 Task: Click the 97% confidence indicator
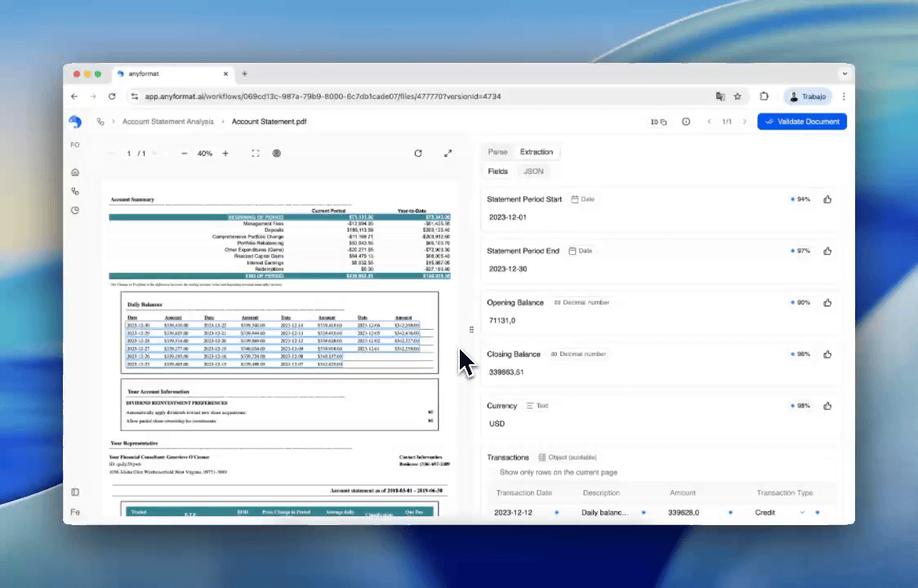(x=800, y=251)
